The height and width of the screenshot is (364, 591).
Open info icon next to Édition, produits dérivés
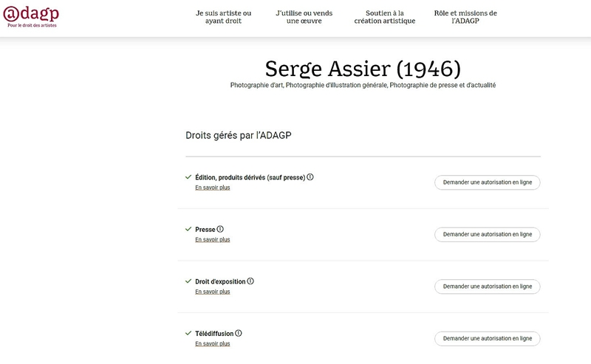point(310,177)
